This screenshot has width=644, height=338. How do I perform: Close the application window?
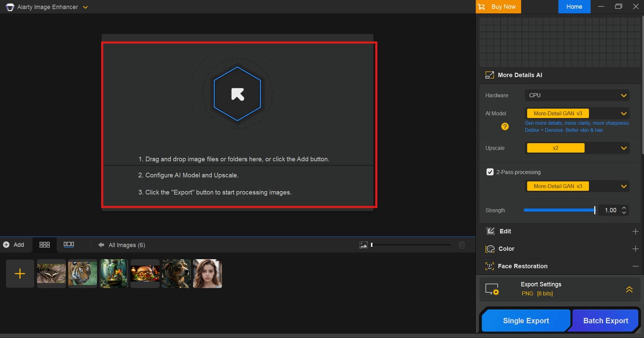click(636, 7)
